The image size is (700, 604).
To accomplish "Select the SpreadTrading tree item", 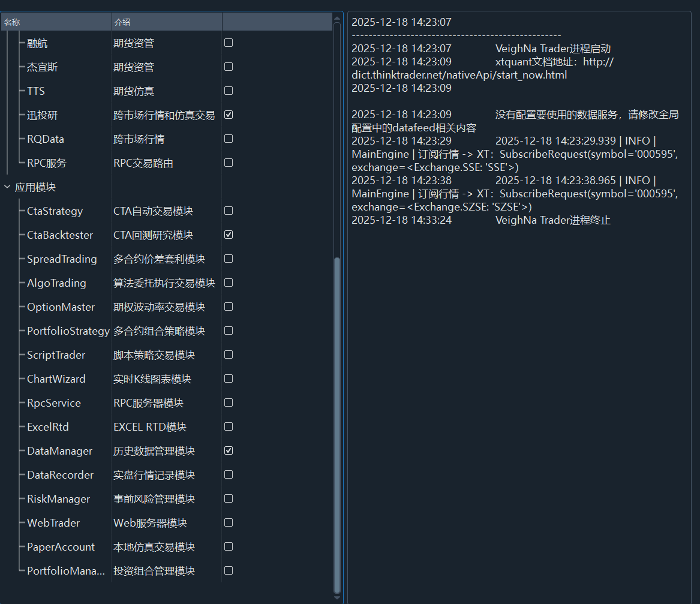I will click(x=62, y=259).
